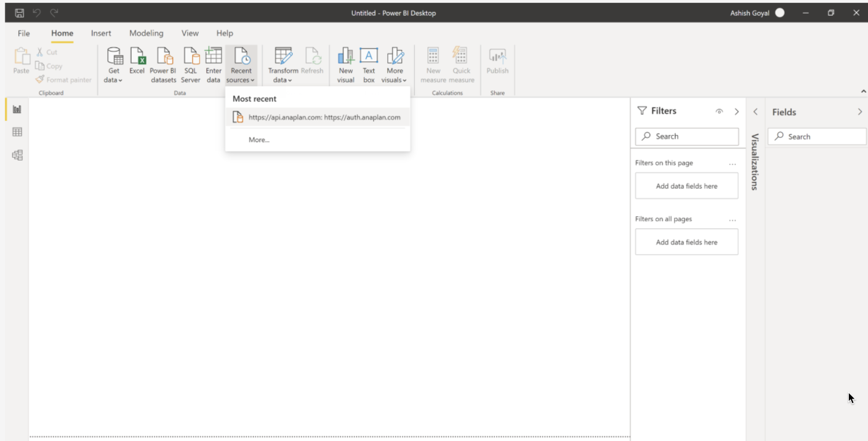Expand the Get data dropdown arrow

coord(121,80)
